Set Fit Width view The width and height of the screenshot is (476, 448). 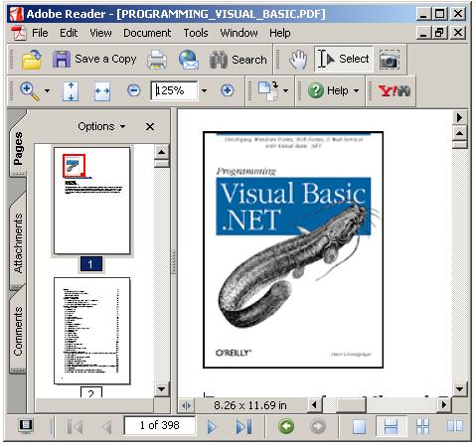[102, 91]
